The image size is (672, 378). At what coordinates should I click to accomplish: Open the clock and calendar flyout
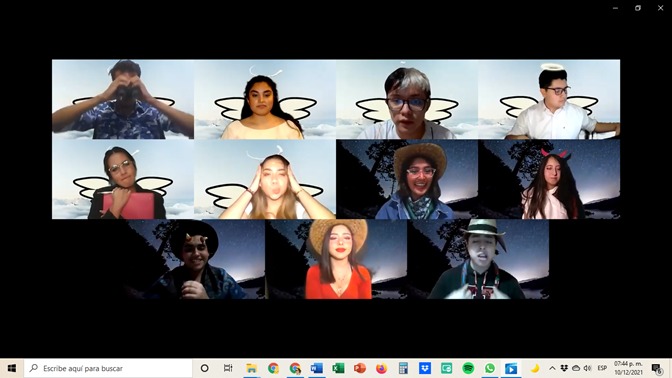tap(628, 368)
